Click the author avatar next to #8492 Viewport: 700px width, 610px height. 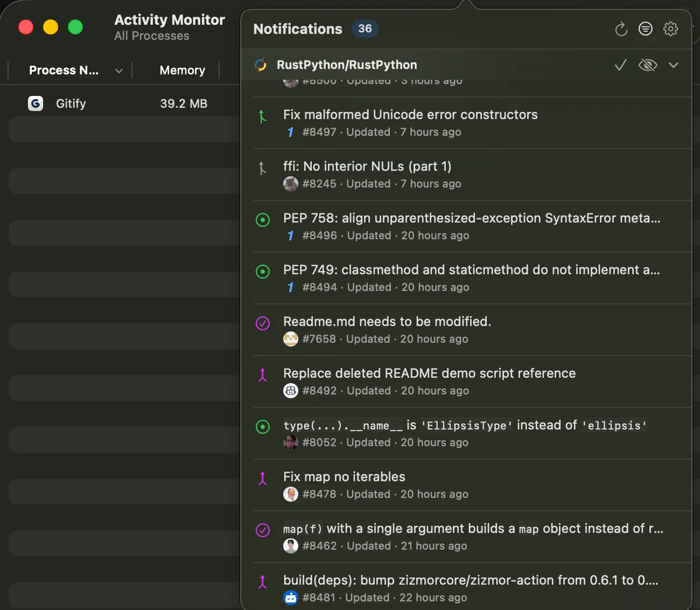(x=291, y=391)
